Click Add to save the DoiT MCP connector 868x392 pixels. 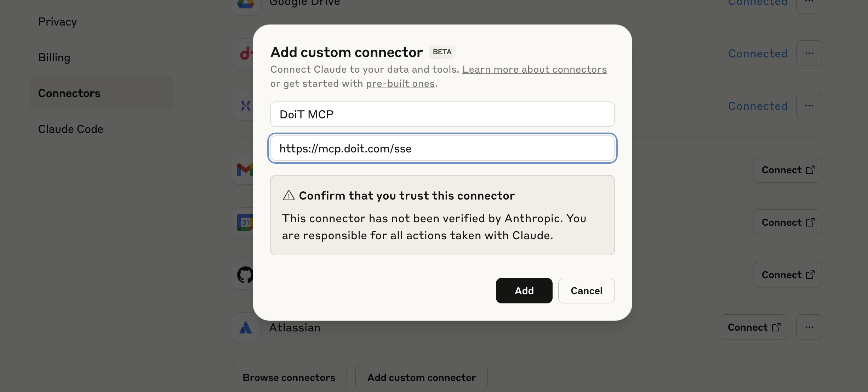click(x=524, y=291)
